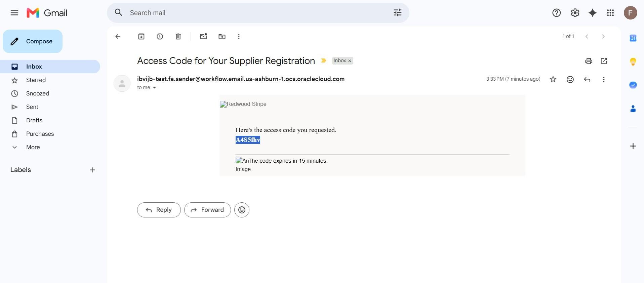Focus the Search mail field
The image size is (644, 283).
(x=259, y=13)
